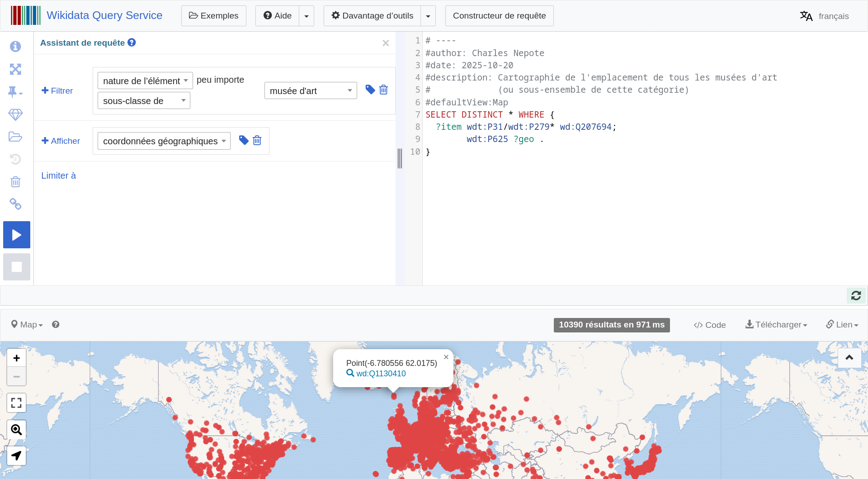The image size is (868, 479).
Task: Click the Exemples button
Action: 213,16
